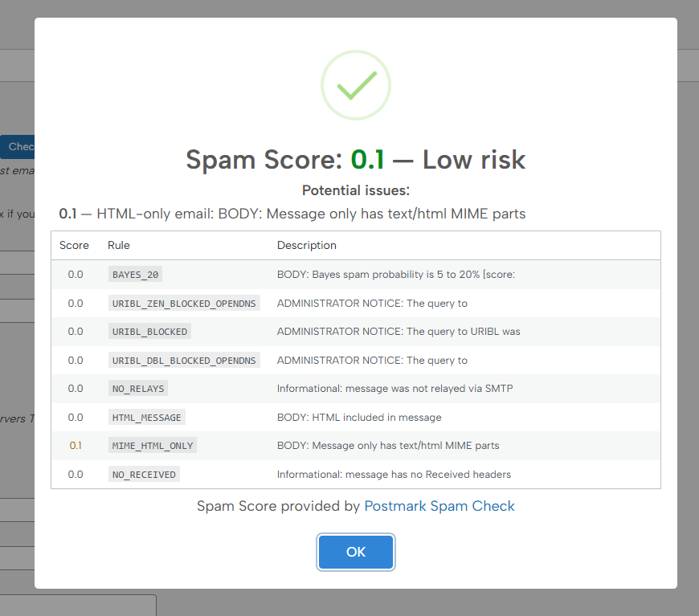
Task: Click the MIME_HTML_ONLY rule tag
Action: point(153,446)
